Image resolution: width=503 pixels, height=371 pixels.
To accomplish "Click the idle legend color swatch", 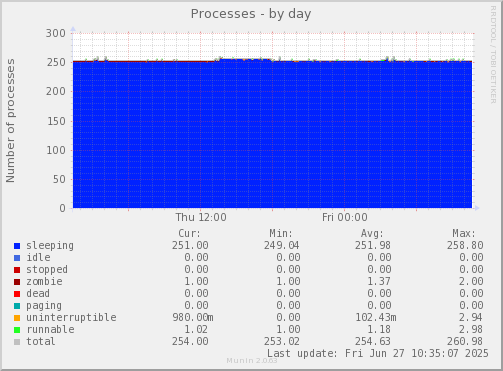I will [x=17, y=258].
